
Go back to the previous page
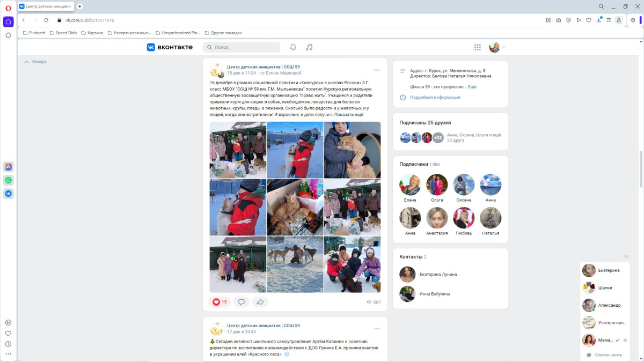tap(24, 20)
